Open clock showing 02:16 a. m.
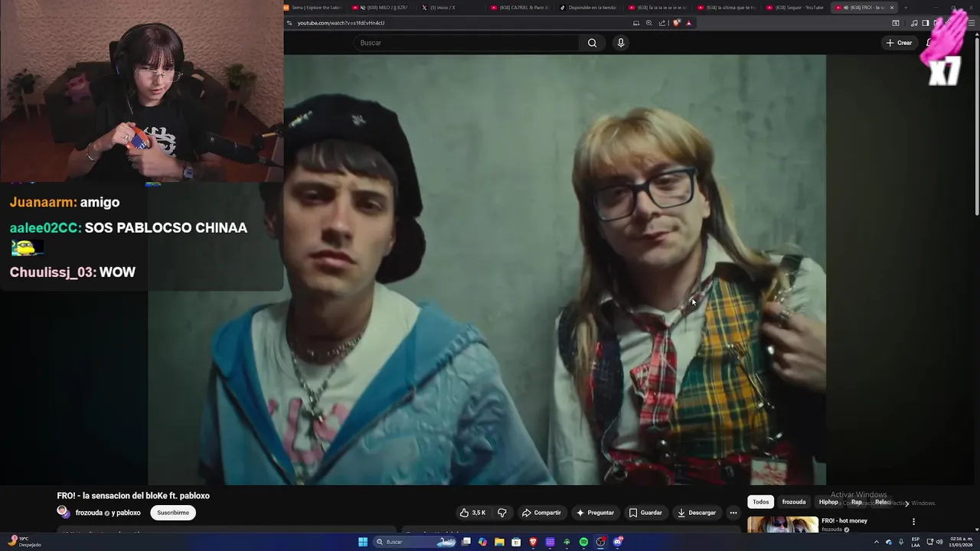 [x=961, y=542]
